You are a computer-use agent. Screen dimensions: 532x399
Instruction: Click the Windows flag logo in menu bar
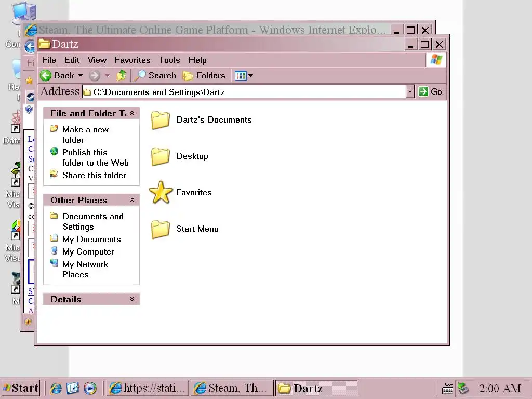click(436, 60)
